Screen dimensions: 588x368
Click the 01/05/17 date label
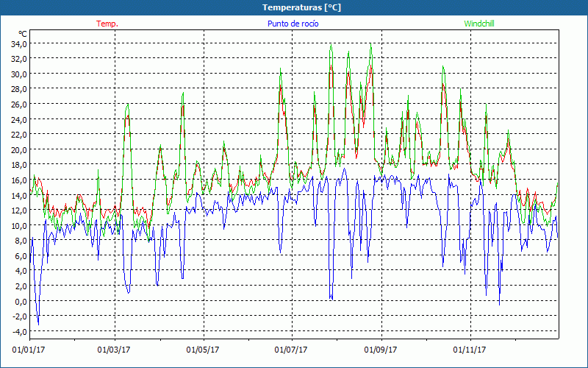coord(203,350)
